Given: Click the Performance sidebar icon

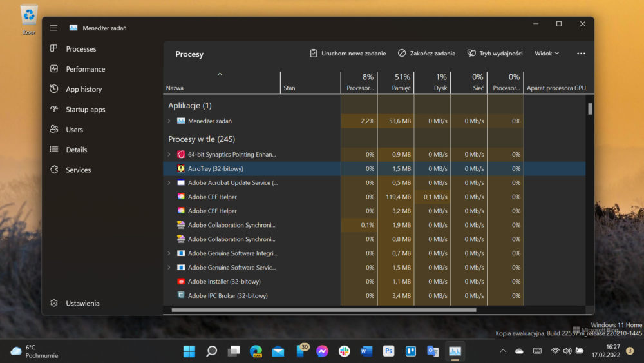Looking at the screenshot, I should [54, 68].
